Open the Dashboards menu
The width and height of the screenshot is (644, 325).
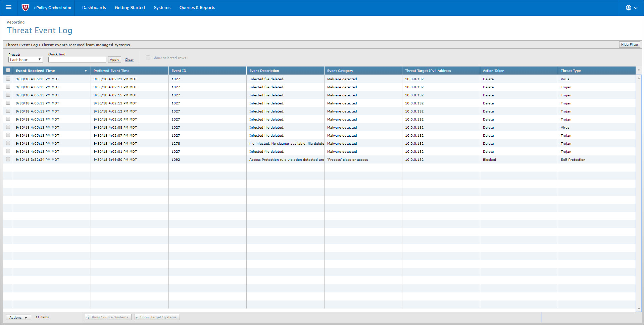[x=94, y=8]
